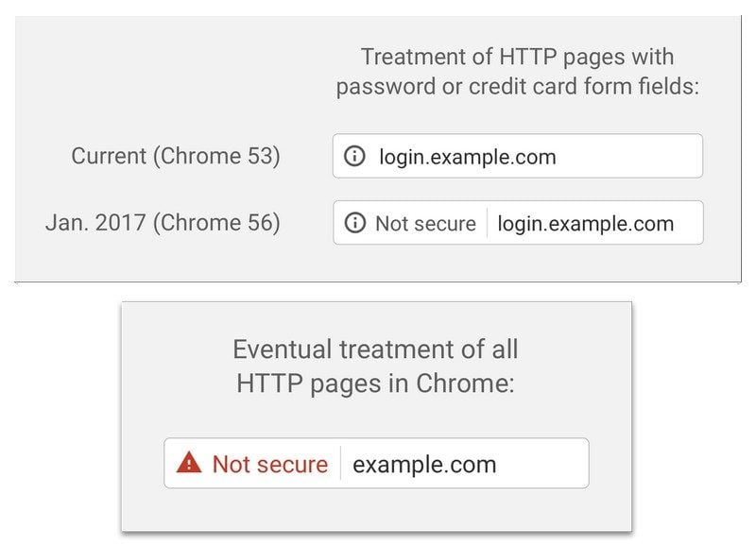Click empty area right of example.com
Viewport: 756px width, 546px height.
tap(542, 463)
